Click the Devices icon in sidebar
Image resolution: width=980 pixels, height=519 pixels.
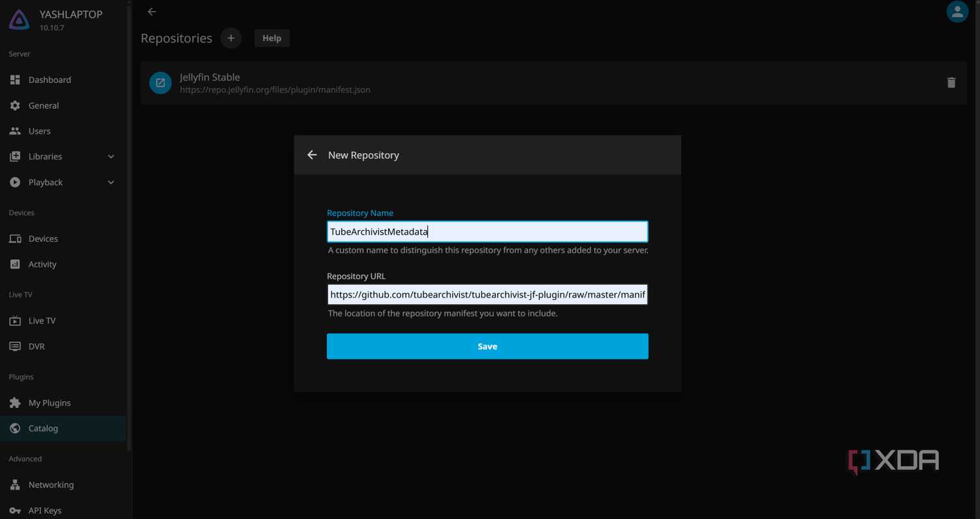coord(15,239)
